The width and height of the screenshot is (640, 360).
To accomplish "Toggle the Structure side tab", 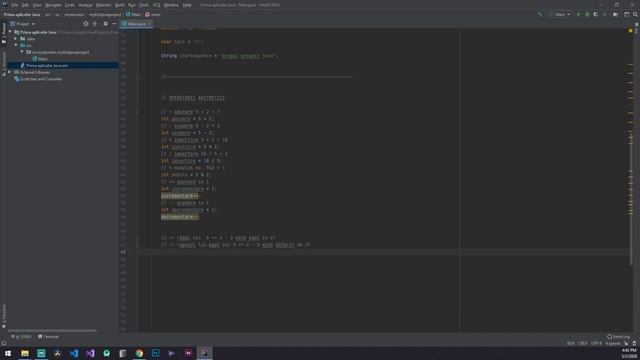I will tap(4, 63).
